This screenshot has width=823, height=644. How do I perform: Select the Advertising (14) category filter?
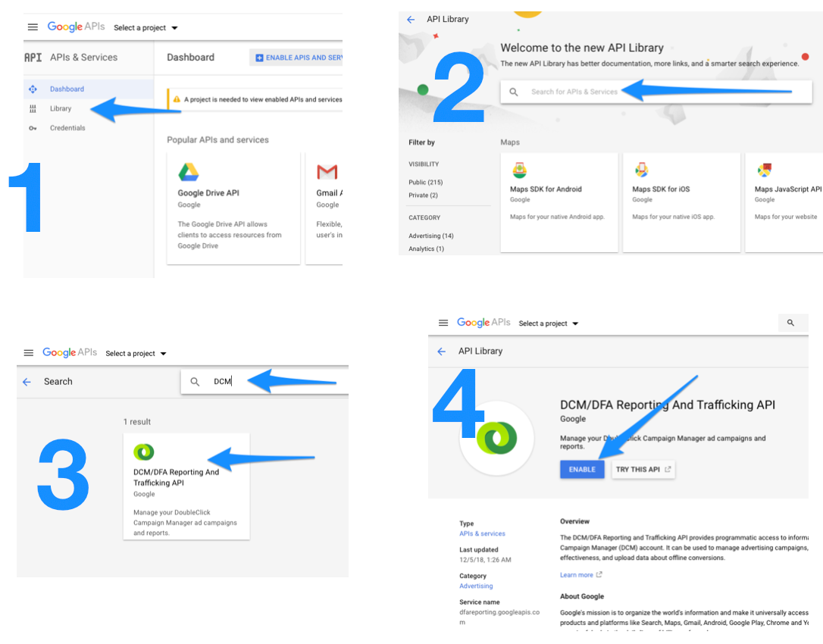point(431,236)
